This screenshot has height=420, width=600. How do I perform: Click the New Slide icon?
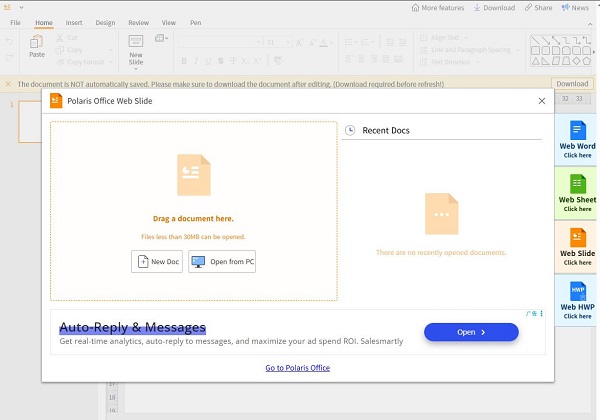136,41
